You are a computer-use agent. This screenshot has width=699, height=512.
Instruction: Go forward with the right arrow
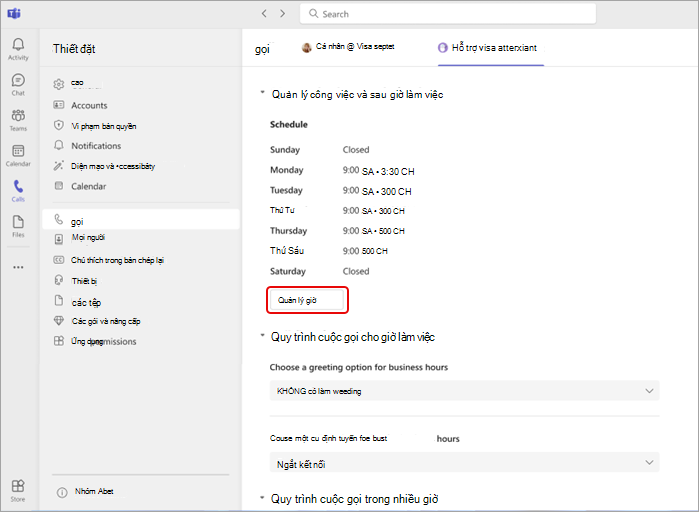283,14
